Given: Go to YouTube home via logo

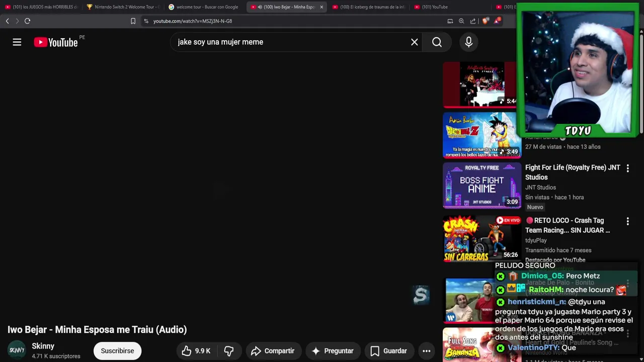Looking at the screenshot, I should point(56,42).
